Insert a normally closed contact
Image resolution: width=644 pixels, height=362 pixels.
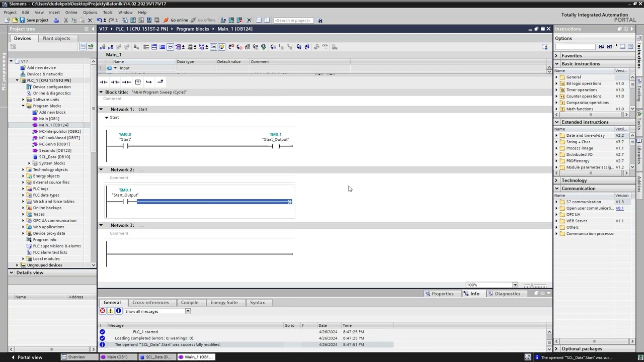pyautogui.click(x=115, y=82)
